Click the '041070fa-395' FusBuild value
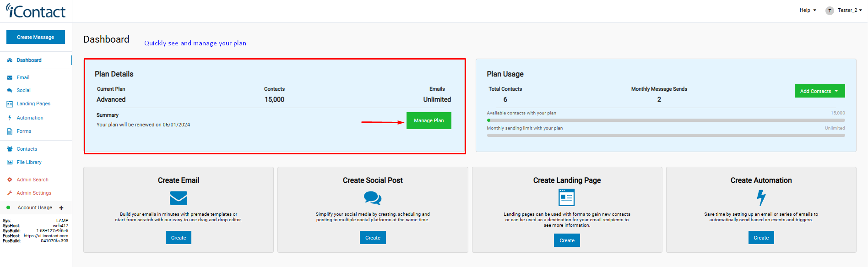Image resolution: width=868 pixels, height=267 pixels. [x=54, y=241]
